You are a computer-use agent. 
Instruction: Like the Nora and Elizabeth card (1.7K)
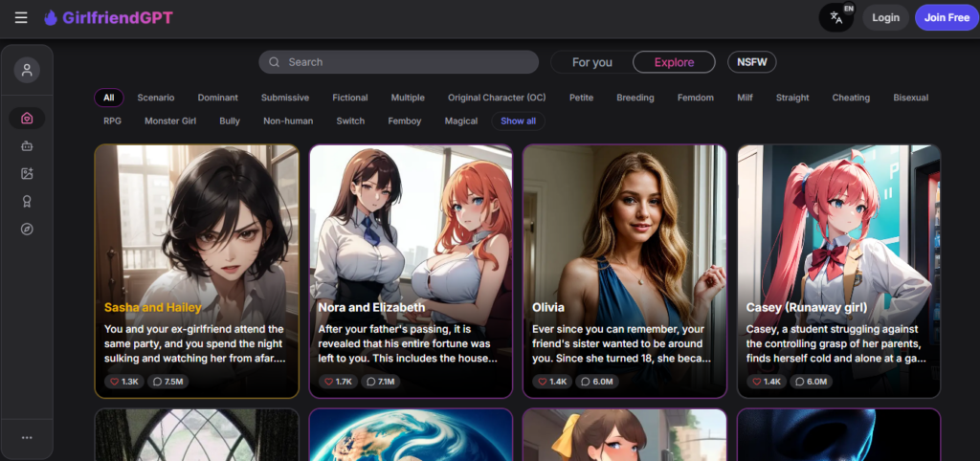[x=338, y=381]
